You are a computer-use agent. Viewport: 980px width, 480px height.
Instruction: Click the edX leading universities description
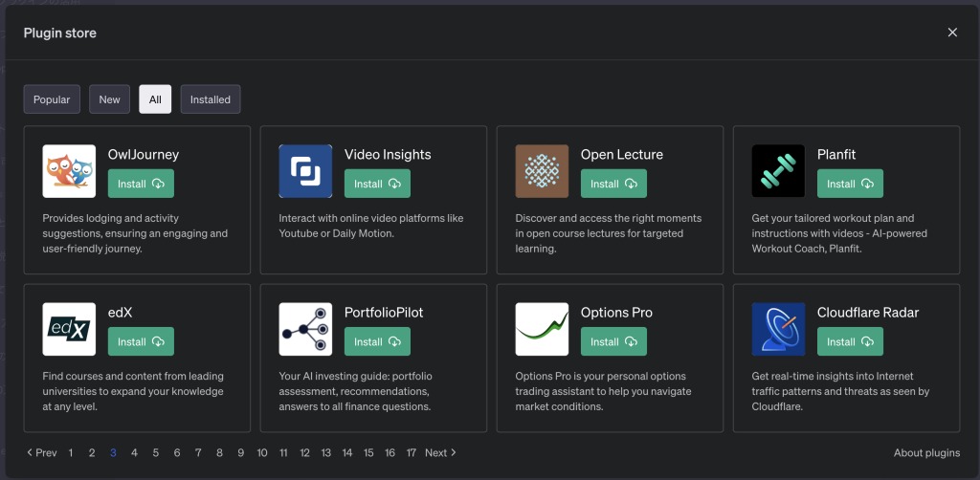[133, 391]
